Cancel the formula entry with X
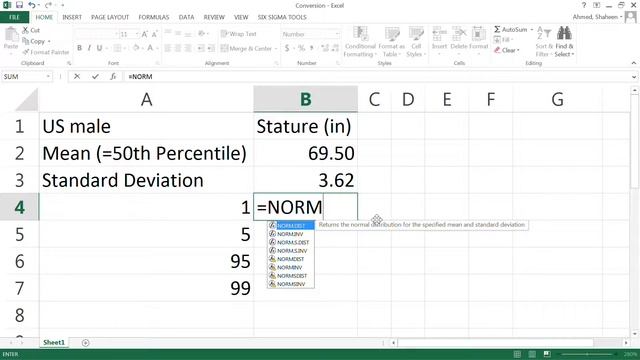The image size is (640, 360). [77, 76]
